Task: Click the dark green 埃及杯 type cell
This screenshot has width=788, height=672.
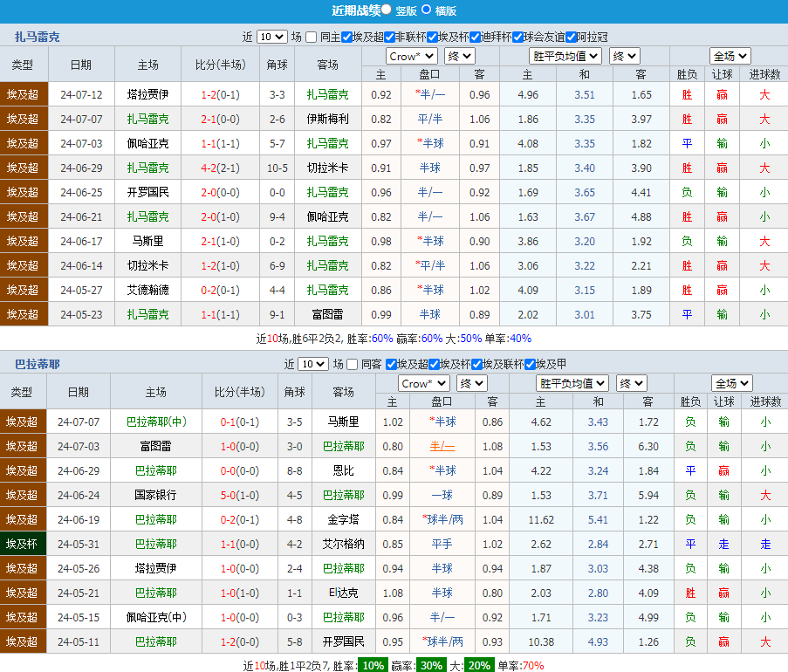Action: tap(23, 544)
